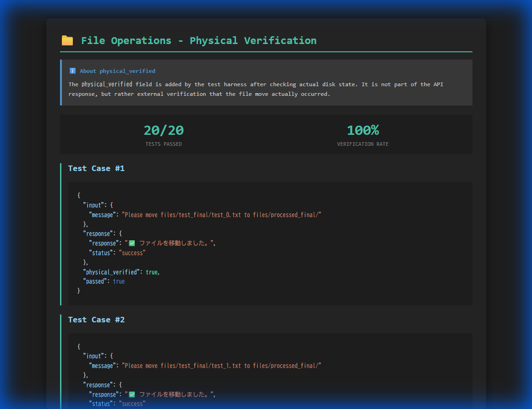This screenshot has width=532, height=409.
Task: Select the "20/20" tests passed statistic
Action: tap(164, 130)
